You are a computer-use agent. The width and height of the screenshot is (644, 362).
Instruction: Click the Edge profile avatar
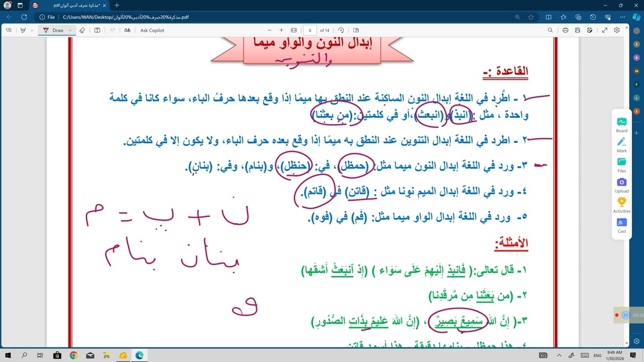click(7, 6)
